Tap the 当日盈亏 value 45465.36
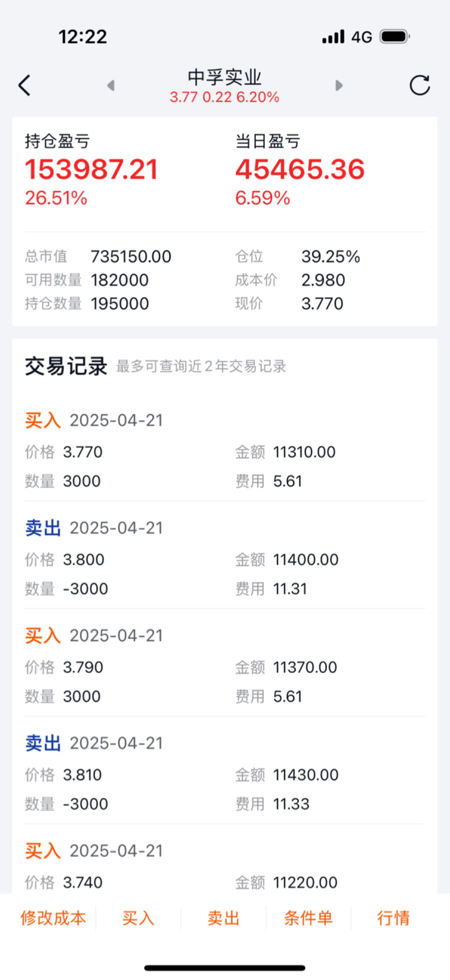The width and height of the screenshot is (450, 980). point(300,169)
